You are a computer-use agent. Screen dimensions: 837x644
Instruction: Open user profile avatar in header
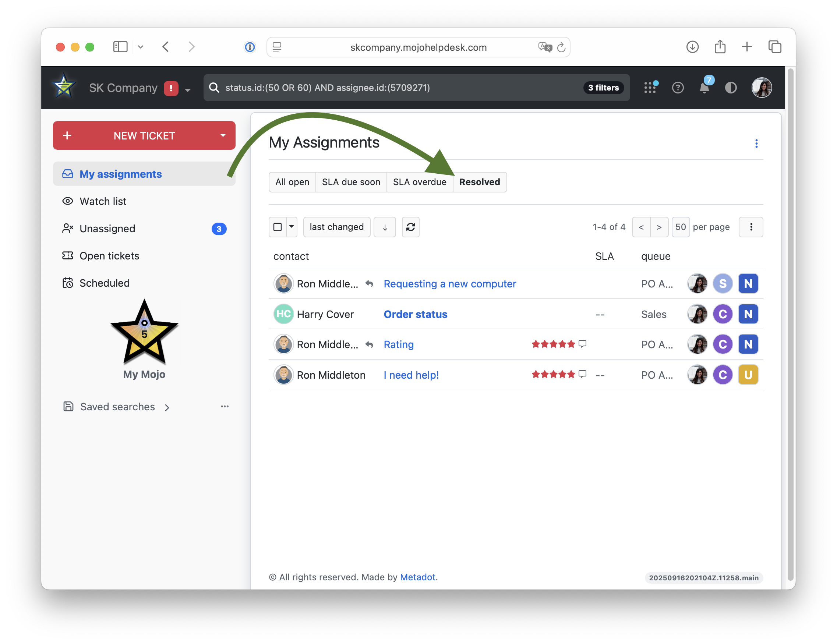(762, 88)
